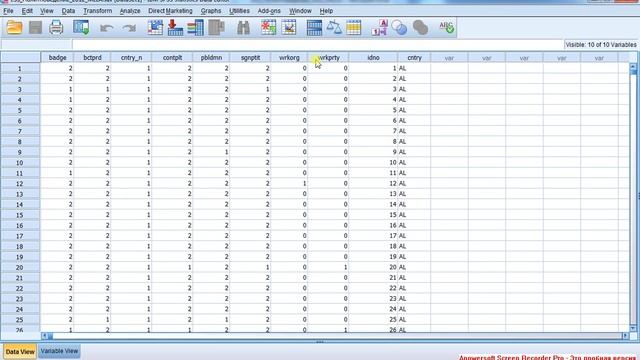Screen dimensions: 640x360
Task: Click the Spell check ABC icon
Action: (x=446, y=27)
